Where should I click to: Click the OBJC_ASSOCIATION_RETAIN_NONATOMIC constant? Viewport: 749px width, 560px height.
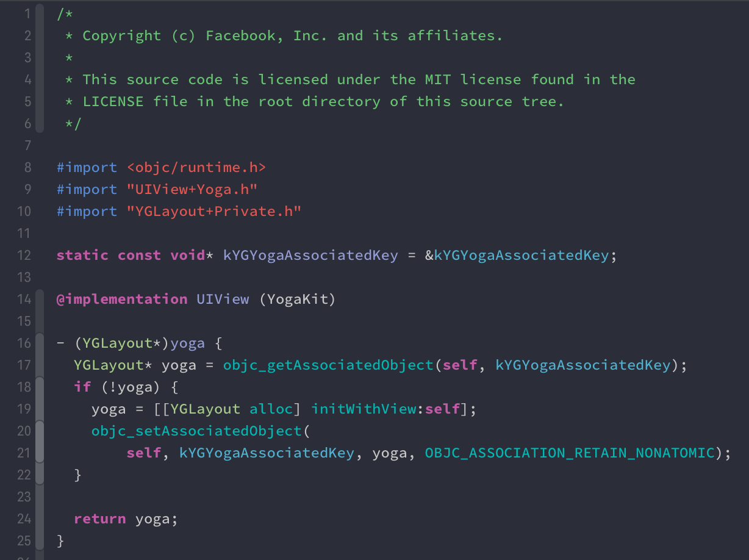(570, 453)
